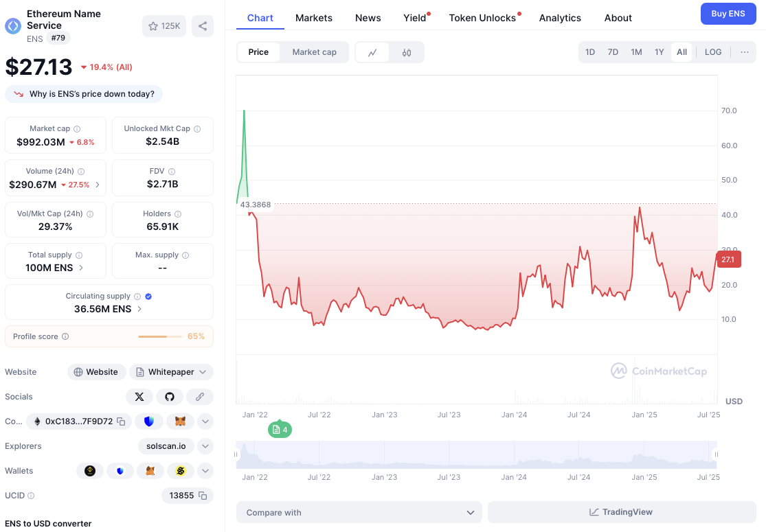Expand more contracts chevron
Viewport: 766px width, 532px height.
[205, 421]
